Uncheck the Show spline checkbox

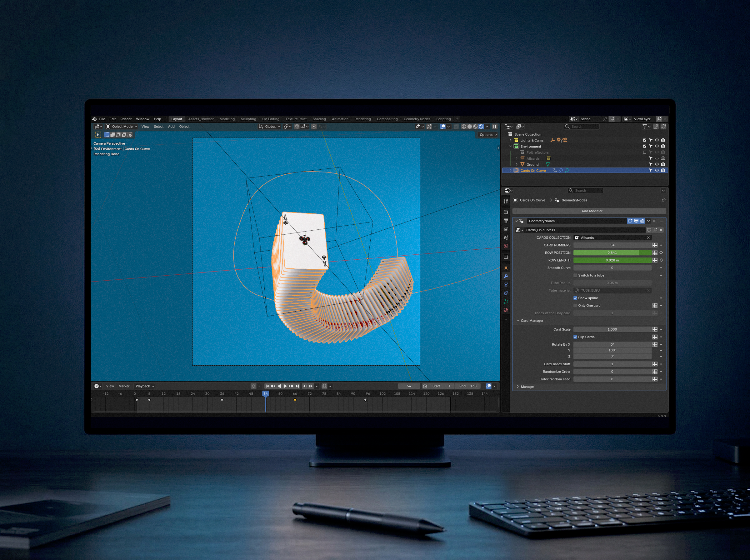[x=575, y=298]
